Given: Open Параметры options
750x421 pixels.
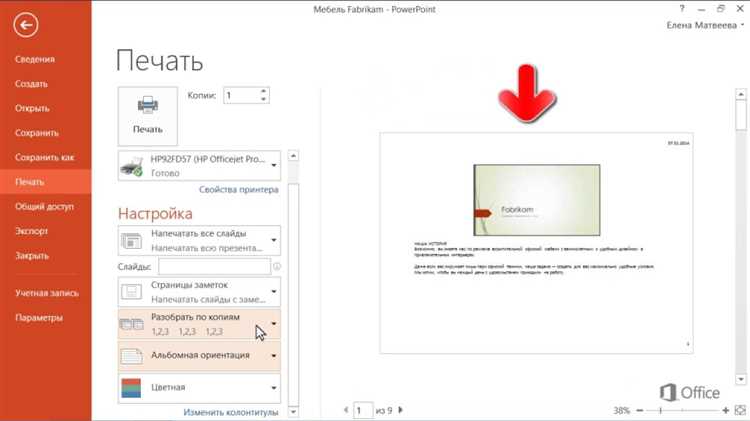Looking at the screenshot, I should tap(39, 318).
